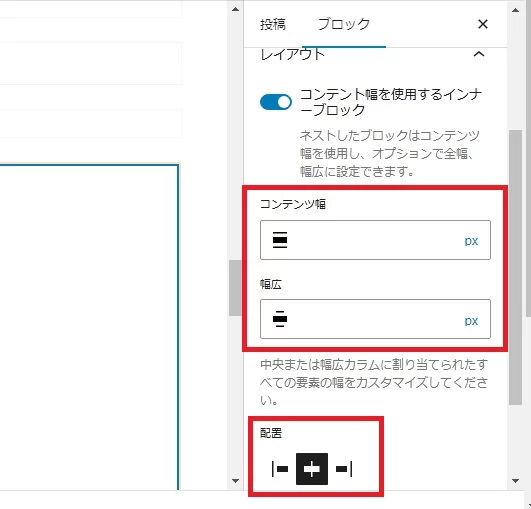
Task: Change the px unit of コンテンツ幅
Action: tap(471, 241)
